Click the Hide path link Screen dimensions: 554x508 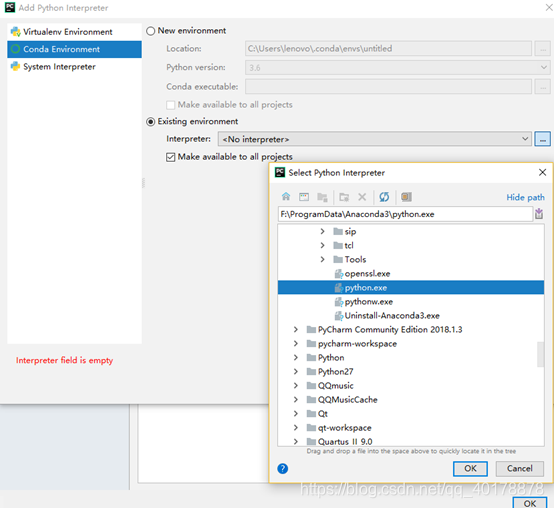pos(525,197)
